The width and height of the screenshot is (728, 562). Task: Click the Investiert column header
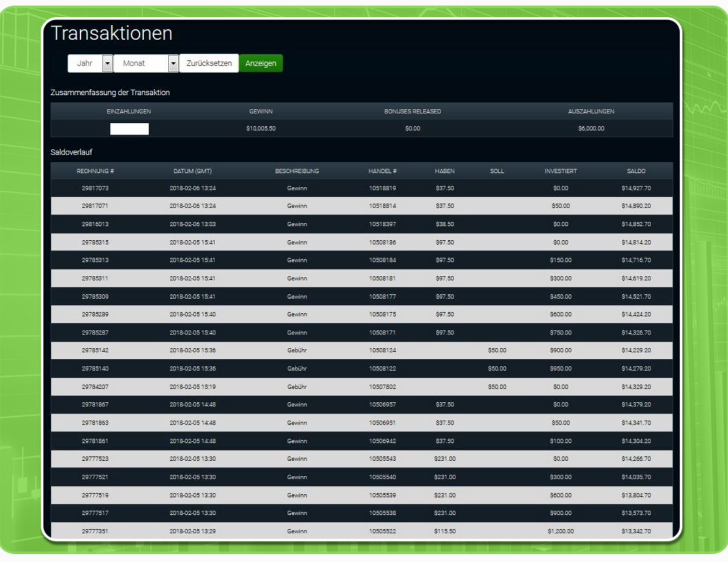coord(561,171)
